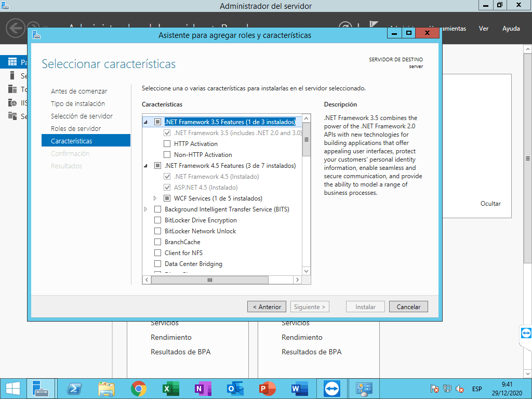Open the Control Panel taskbar icon
This screenshot has width=532, height=399.
(363, 389)
